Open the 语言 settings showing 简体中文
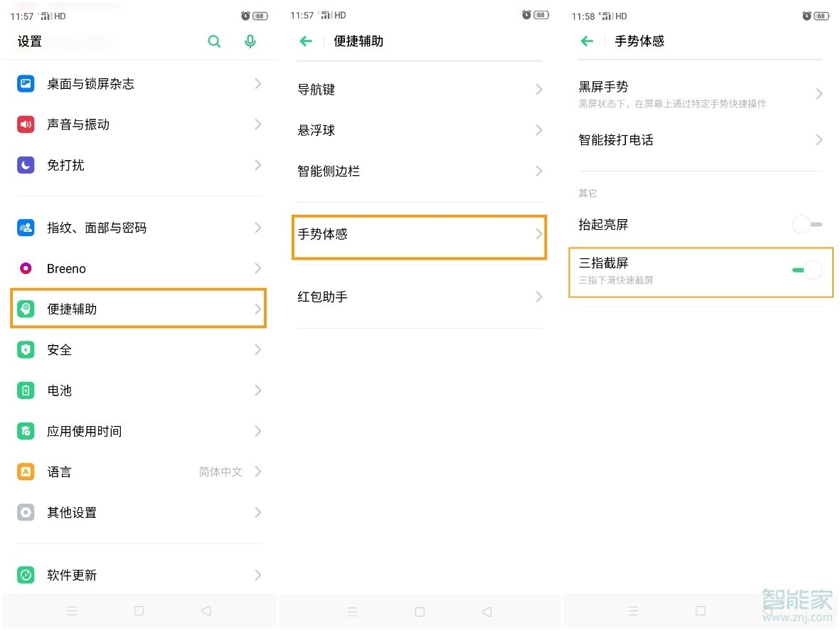Viewport: 840px width, 631px height. (x=59, y=472)
